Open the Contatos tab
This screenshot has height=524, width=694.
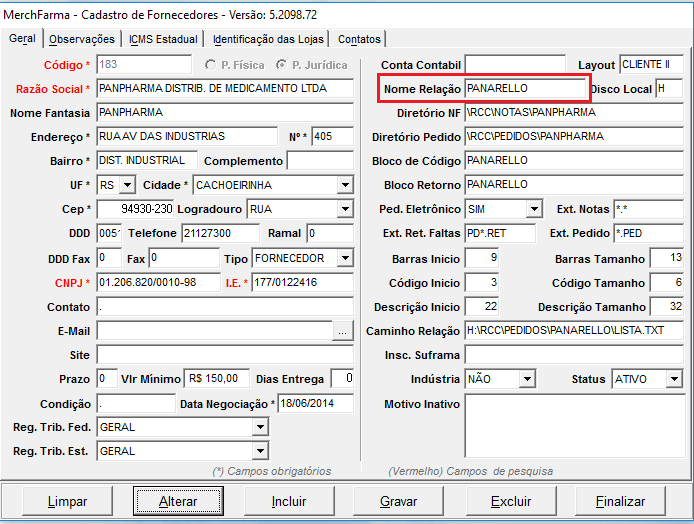click(x=359, y=39)
